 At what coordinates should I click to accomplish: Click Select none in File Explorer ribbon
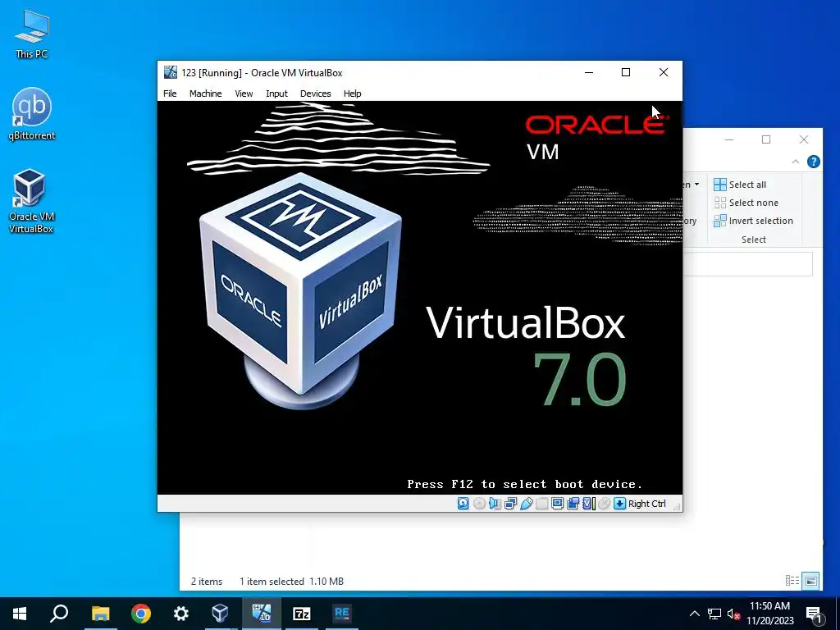point(746,203)
